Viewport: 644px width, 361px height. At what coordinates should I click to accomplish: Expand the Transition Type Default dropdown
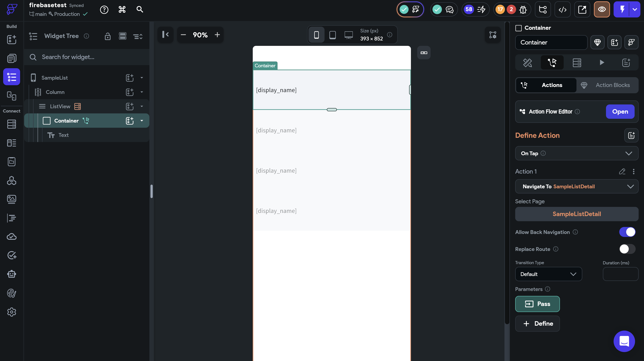pos(548,274)
